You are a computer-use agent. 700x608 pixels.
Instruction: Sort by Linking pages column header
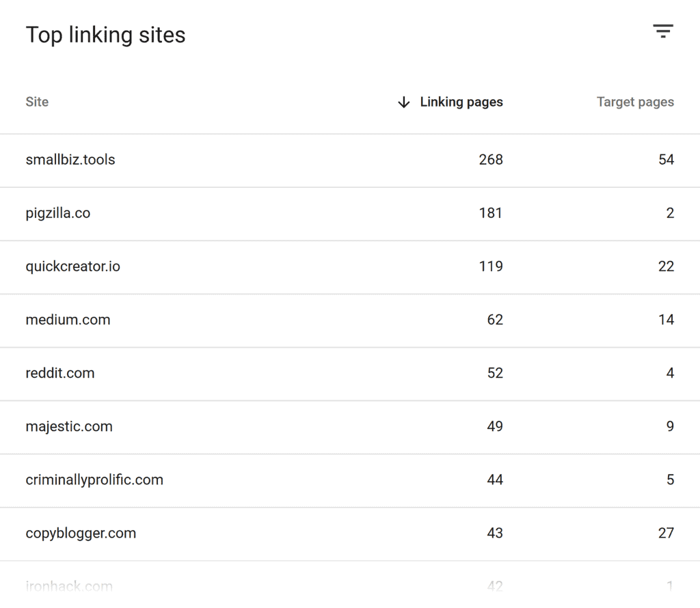[x=461, y=102]
